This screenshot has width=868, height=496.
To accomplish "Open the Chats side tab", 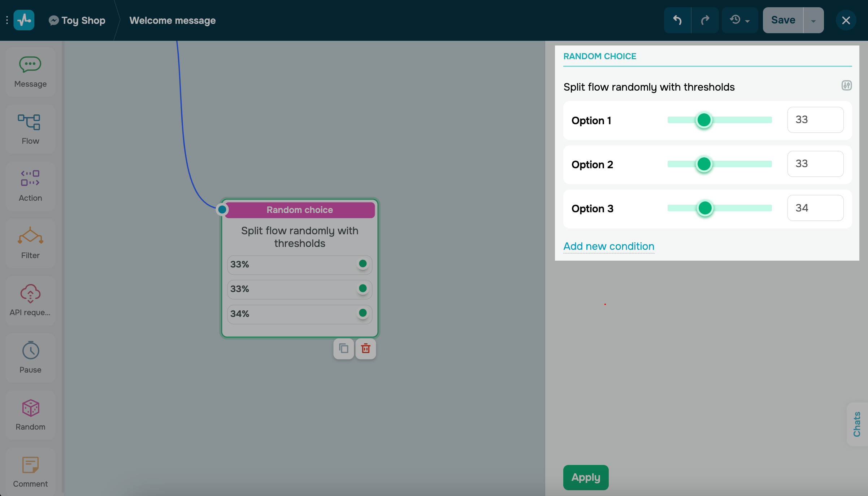I will [x=857, y=424].
